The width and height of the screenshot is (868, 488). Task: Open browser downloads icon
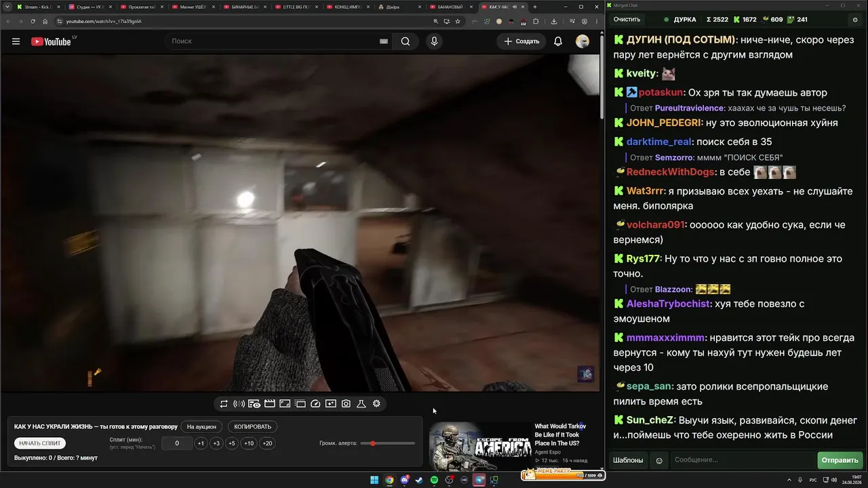(554, 21)
